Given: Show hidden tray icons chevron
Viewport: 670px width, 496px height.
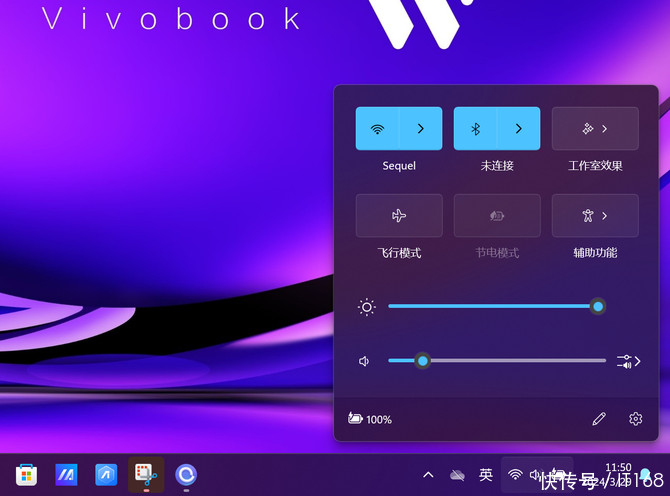Looking at the screenshot, I should click(x=428, y=474).
